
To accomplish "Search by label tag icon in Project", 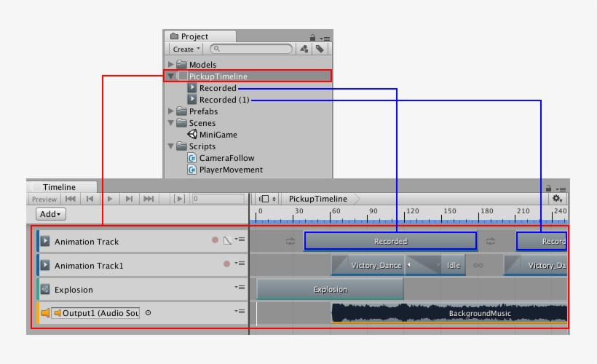I will pyautogui.click(x=320, y=49).
